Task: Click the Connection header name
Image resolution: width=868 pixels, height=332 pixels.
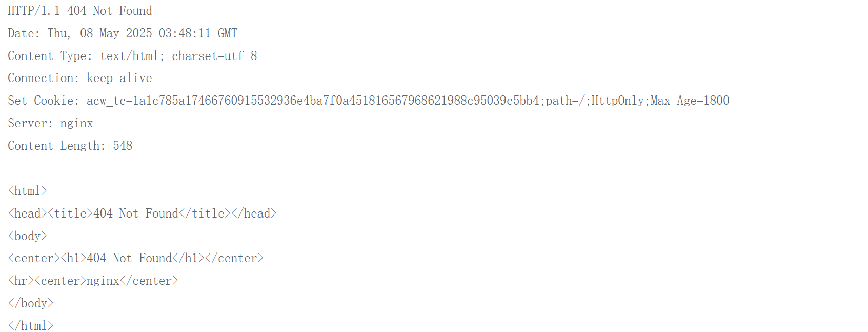Action: [x=43, y=78]
